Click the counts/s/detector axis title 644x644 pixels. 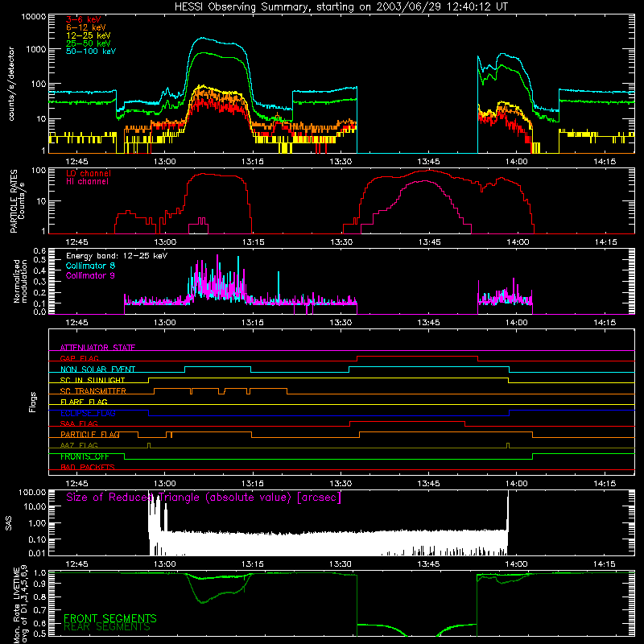click(x=11, y=84)
